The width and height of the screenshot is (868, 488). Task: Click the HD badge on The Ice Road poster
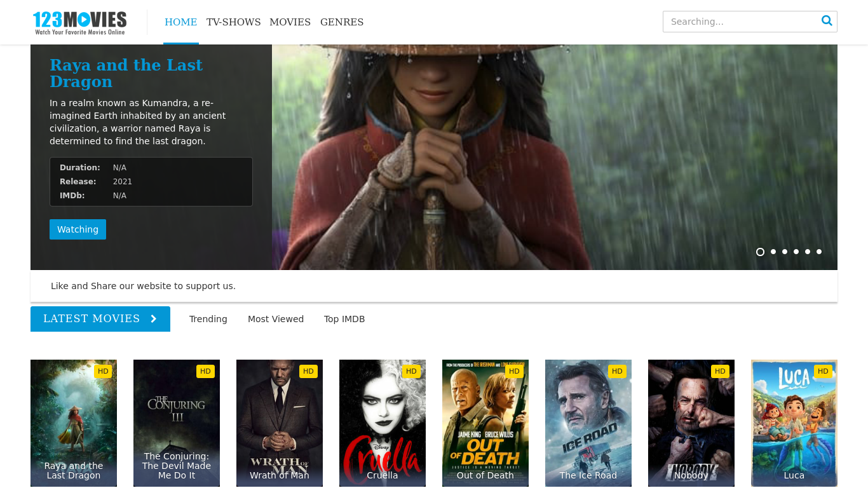point(617,371)
